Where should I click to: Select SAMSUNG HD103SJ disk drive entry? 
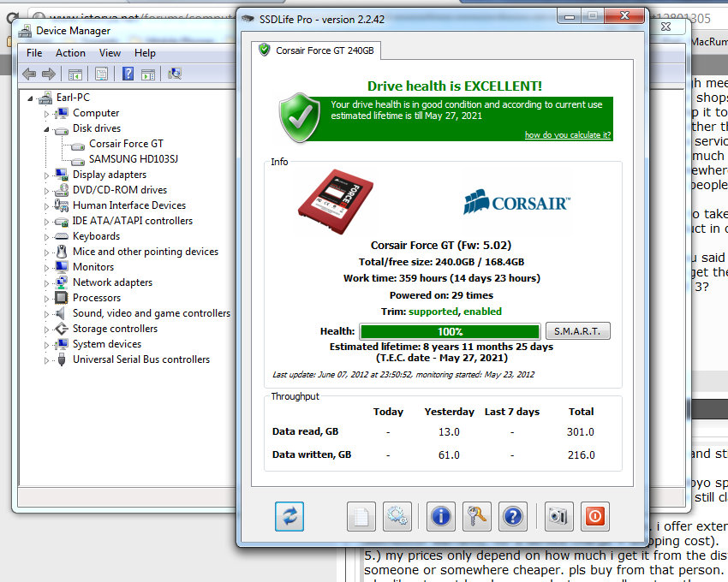coord(134,159)
